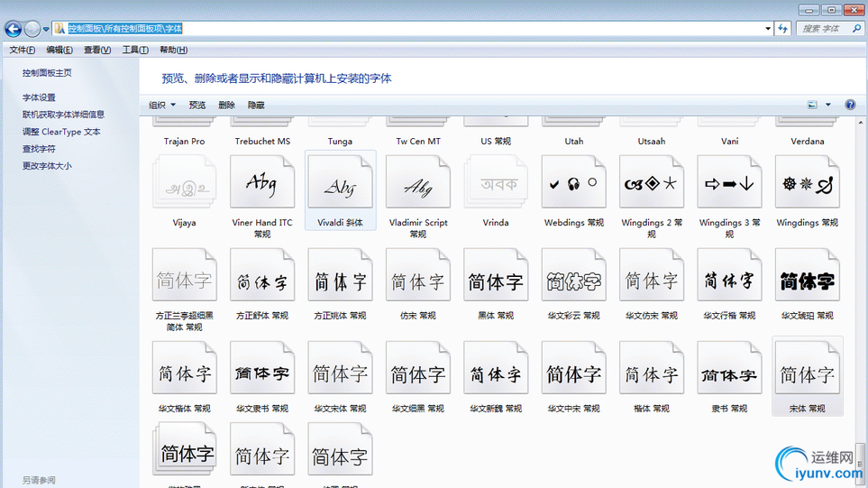Select the Wingdings 2 font icon

tap(652, 181)
